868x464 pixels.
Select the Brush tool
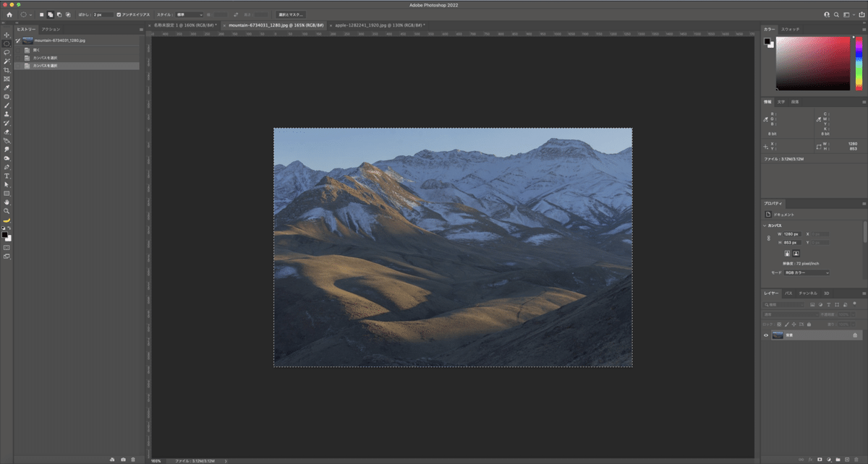point(7,106)
